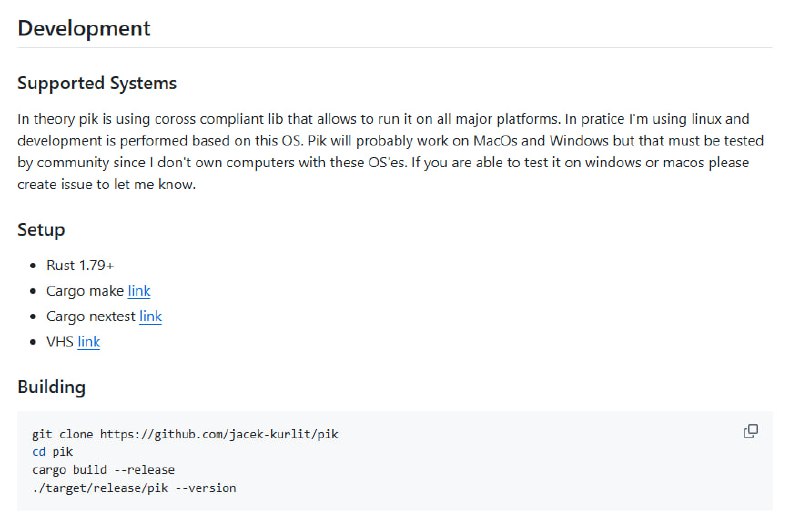
Task: Click the Development heading
Action: click(84, 28)
